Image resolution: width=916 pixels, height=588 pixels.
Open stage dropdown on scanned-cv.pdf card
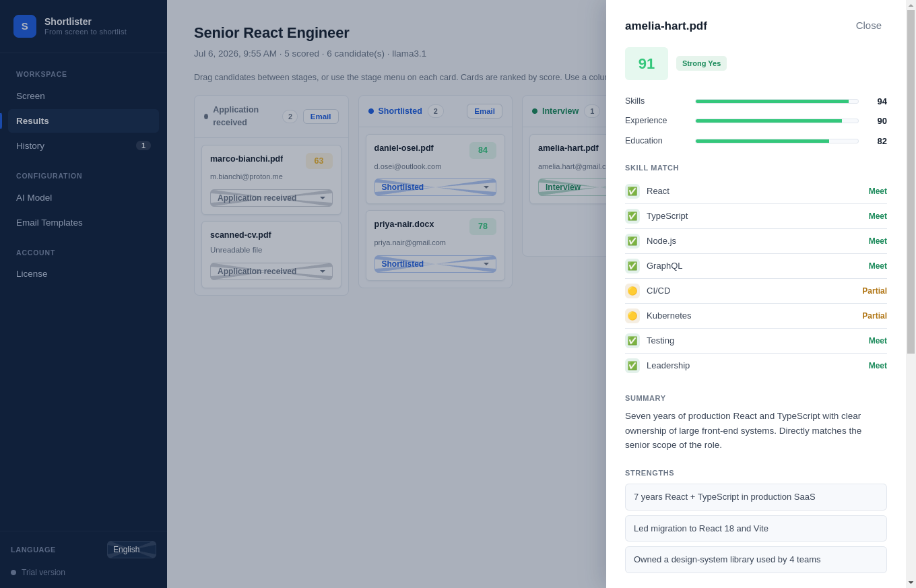271,271
